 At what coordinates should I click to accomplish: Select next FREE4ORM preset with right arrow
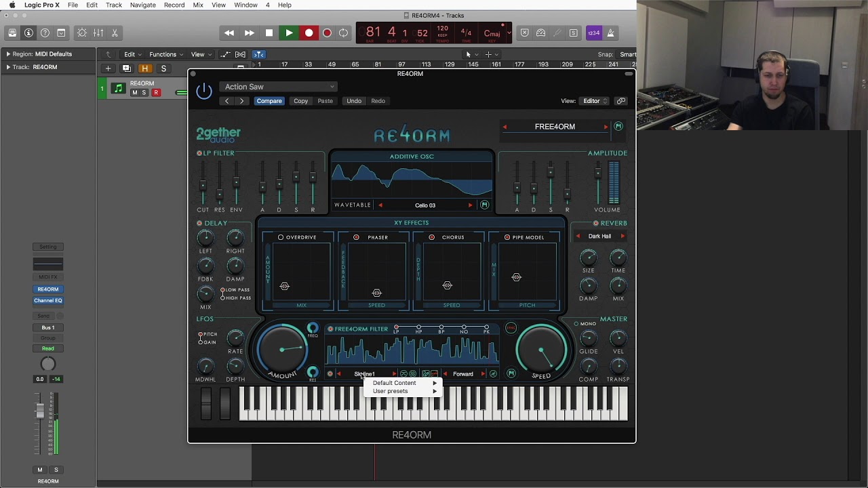coord(606,127)
